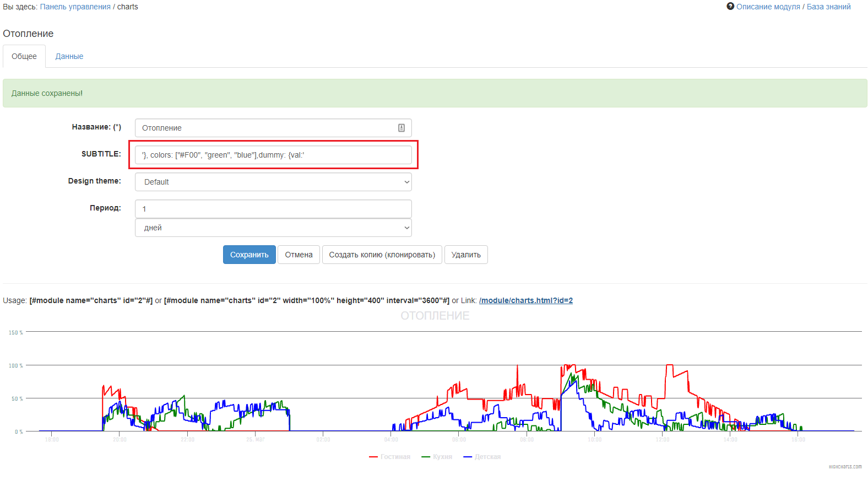Image resolution: width=868 pixels, height=480 pixels.
Task: Focus the Период number field
Action: (273, 209)
